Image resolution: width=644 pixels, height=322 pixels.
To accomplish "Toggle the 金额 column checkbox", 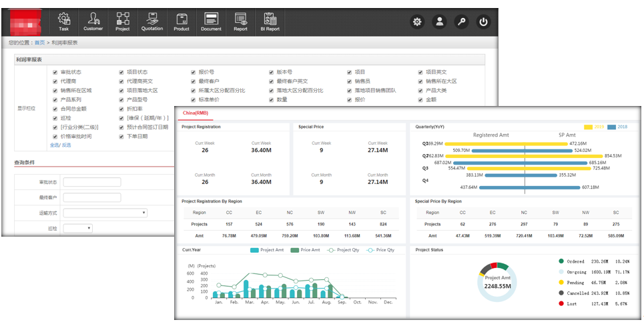I will [420, 100].
